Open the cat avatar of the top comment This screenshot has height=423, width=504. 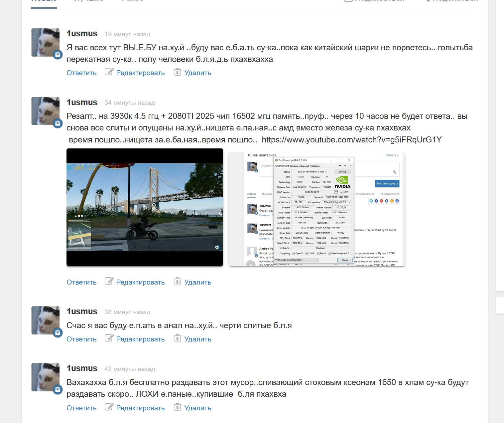pyautogui.click(x=45, y=42)
